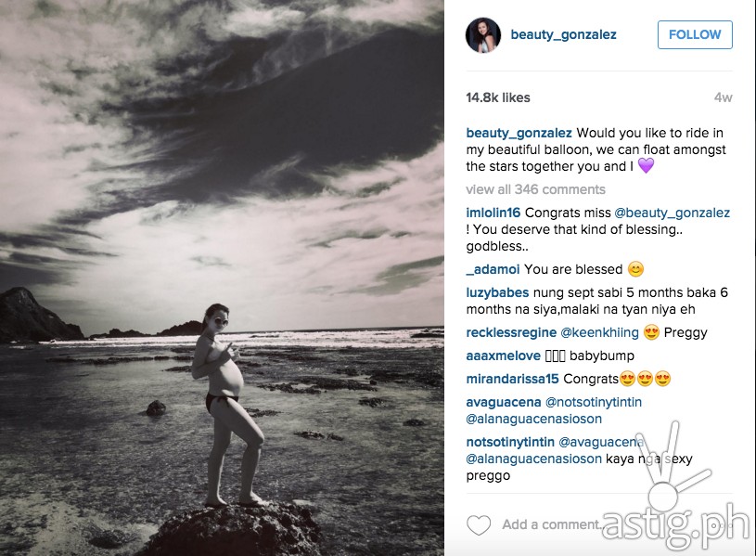Click the heart like icon

point(479,525)
